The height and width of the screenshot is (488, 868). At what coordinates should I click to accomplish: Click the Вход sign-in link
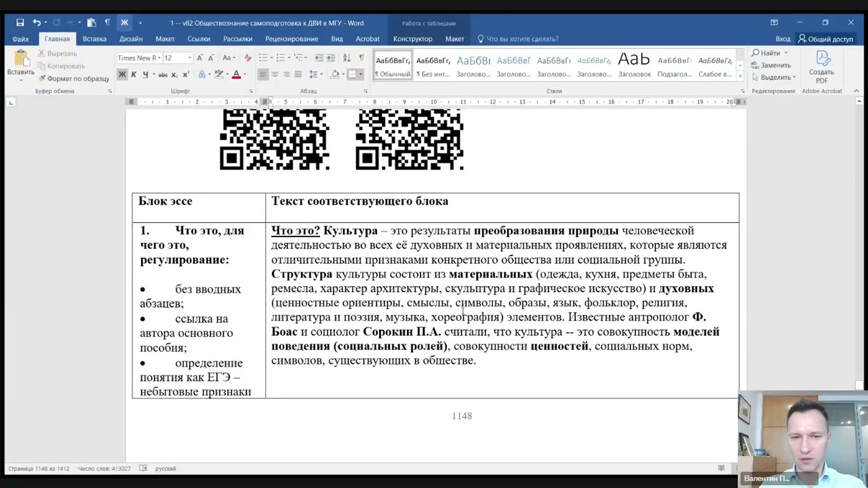(x=783, y=39)
